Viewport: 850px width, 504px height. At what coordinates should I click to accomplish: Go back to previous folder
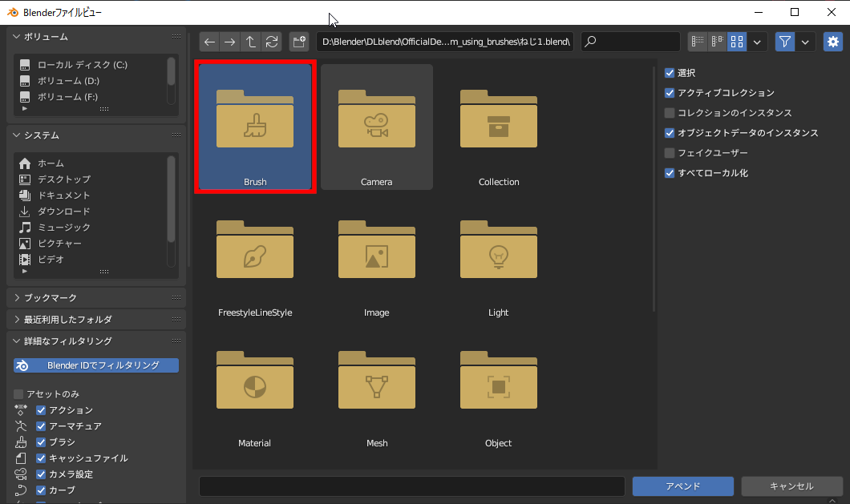click(209, 42)
